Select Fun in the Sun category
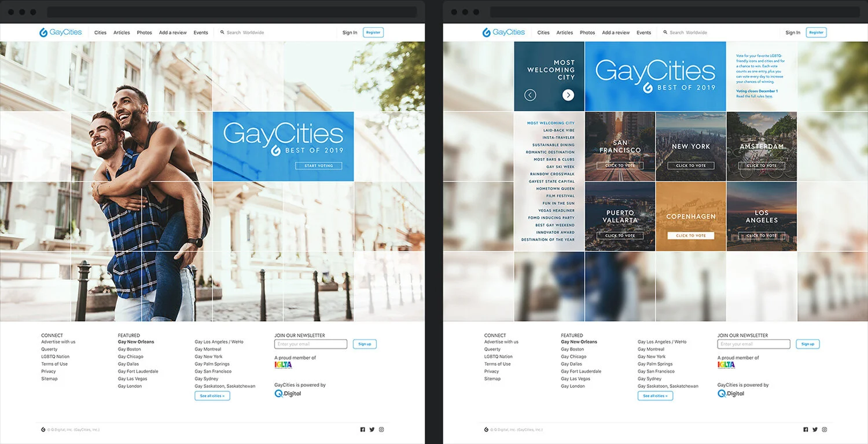868x444 pixels. (x=558, y=203)
